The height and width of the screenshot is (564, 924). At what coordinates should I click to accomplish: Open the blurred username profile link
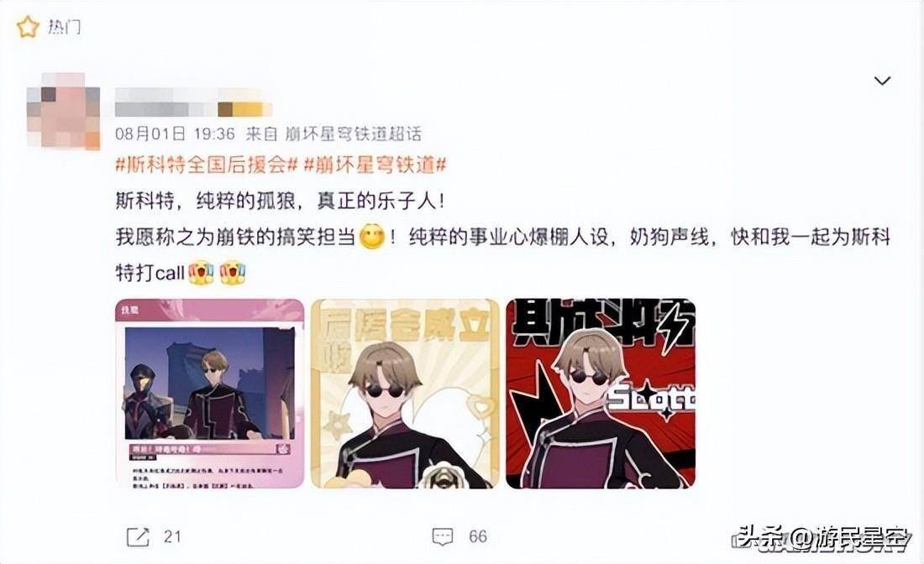coord(193,102)
